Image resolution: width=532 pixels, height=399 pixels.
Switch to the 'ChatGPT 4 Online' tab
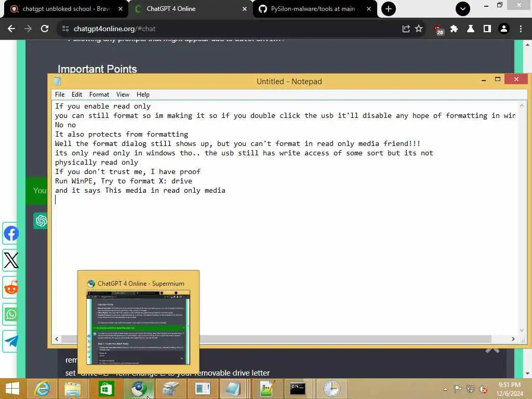click(x=190, y=9)
